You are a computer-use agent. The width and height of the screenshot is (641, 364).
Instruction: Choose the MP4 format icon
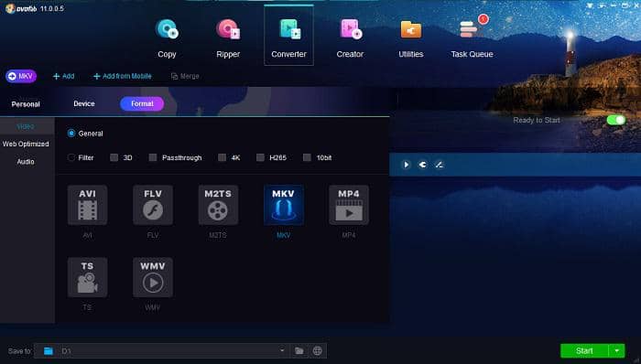coord(349,205)
